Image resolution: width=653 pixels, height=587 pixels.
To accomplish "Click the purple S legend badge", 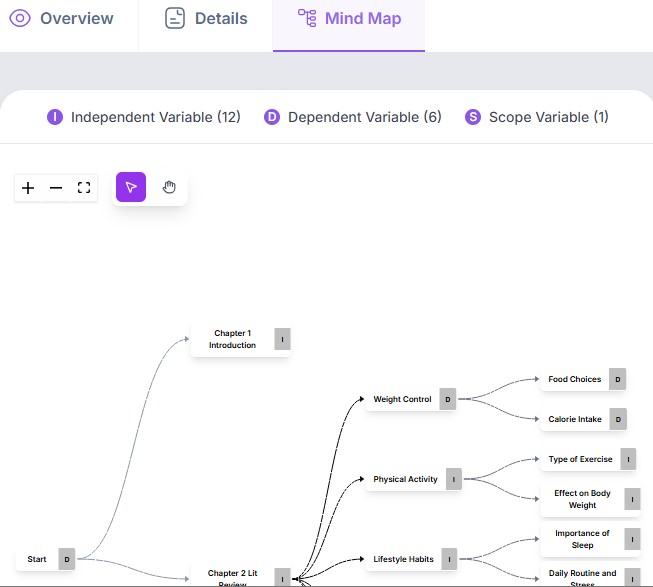I will pyautogui.click(x=473, y=117).
